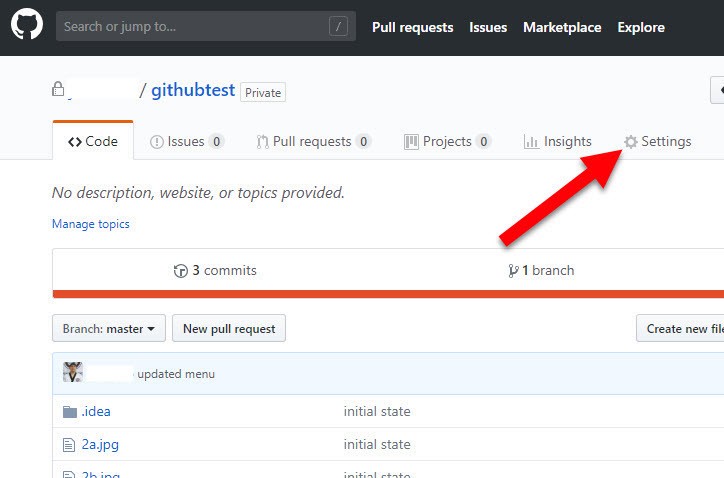Open the Manage topics link
Viewport: 724px width, 478px height.
(91, 224)
